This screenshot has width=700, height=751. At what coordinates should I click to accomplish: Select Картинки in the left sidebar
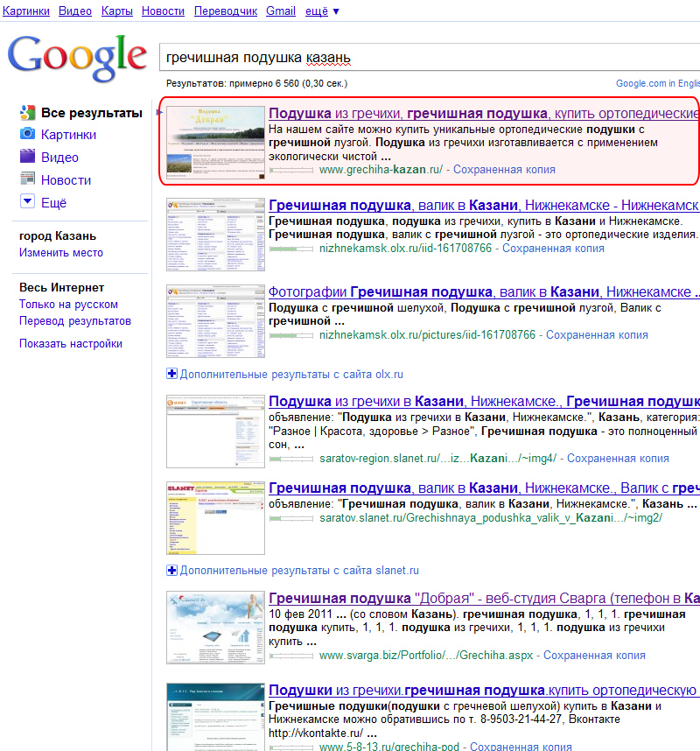click(x=68, y=135)
